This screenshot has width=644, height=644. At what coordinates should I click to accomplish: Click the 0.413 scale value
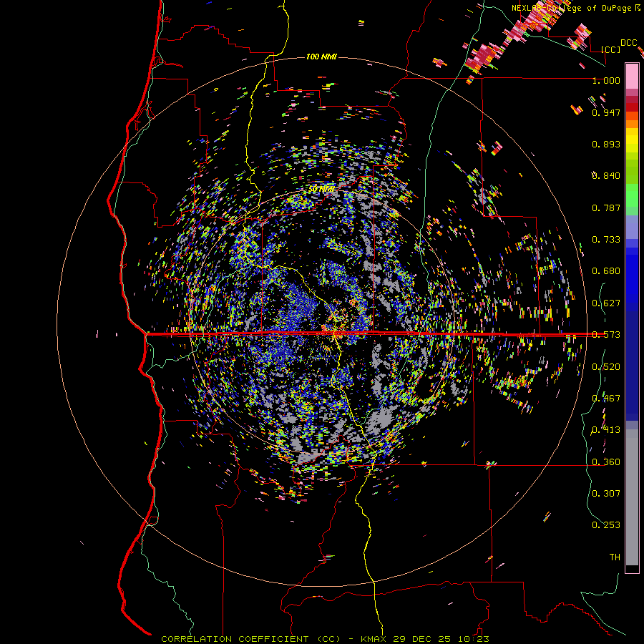click(606, 430)
